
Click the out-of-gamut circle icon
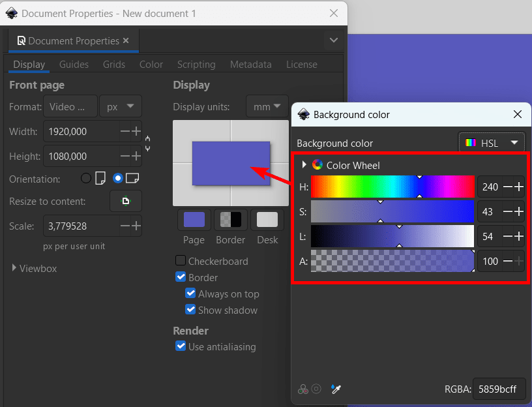[316, 389]
